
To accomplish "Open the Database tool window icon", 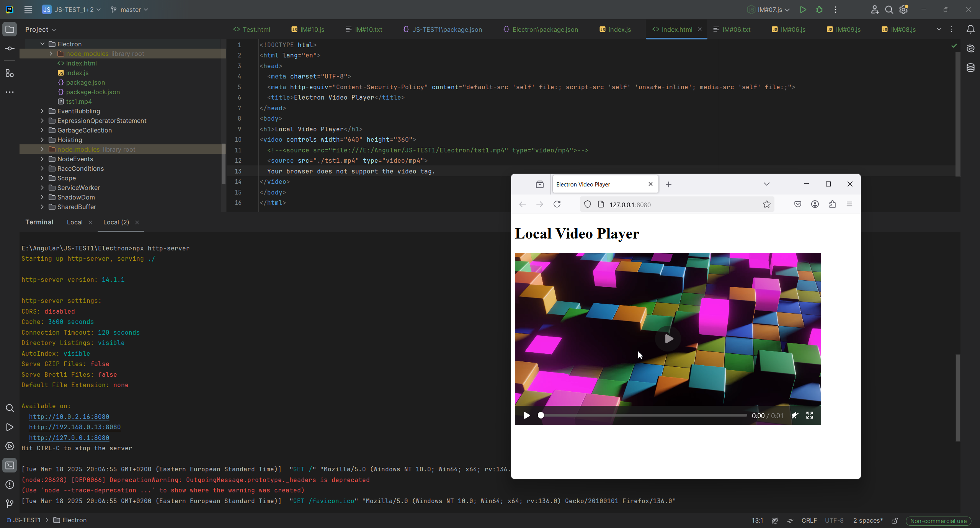I will coord(970,68).
